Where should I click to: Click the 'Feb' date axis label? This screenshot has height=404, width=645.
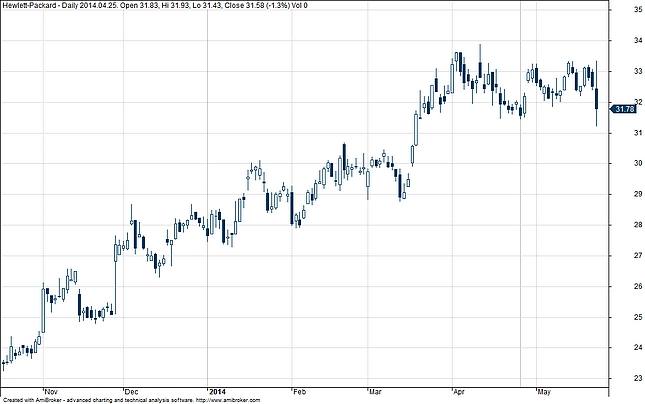[299, 392]
